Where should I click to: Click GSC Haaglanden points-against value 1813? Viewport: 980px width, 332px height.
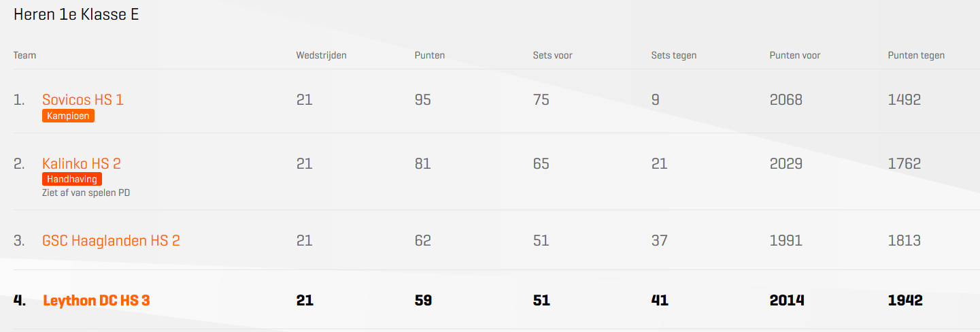905,241
